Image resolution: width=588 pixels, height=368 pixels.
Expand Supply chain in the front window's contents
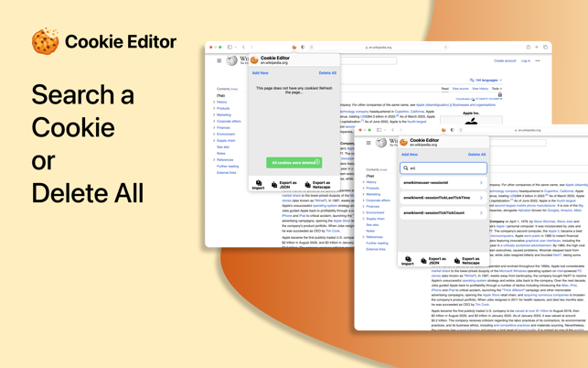(363, 219)
